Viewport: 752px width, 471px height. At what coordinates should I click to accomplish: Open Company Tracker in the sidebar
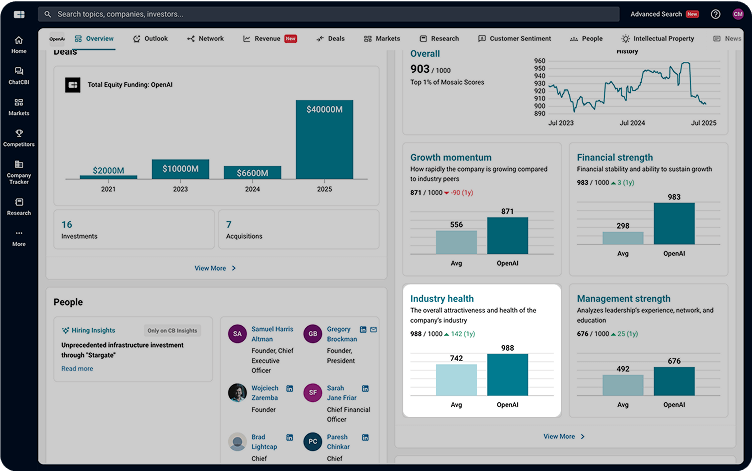[19, 172]
